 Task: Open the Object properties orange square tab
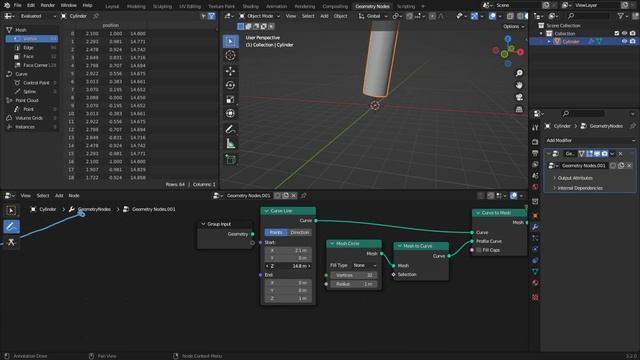tap(535, 216)
